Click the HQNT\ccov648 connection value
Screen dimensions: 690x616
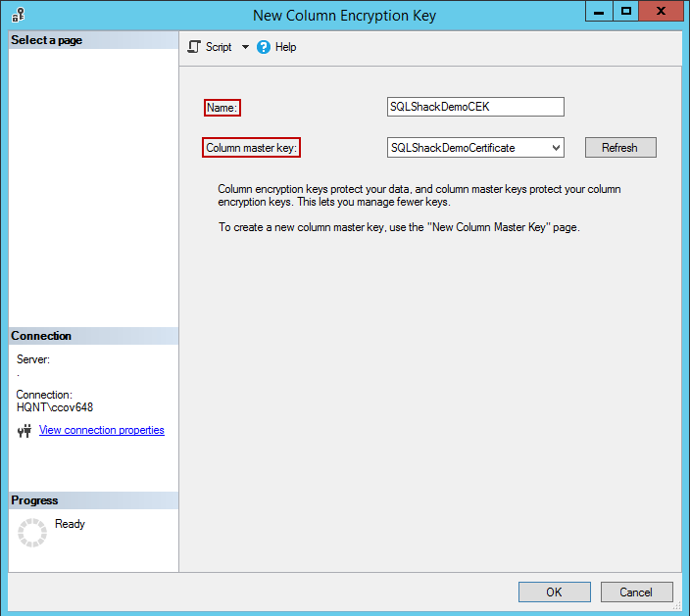pyautogui.click(x=55, y=407)
